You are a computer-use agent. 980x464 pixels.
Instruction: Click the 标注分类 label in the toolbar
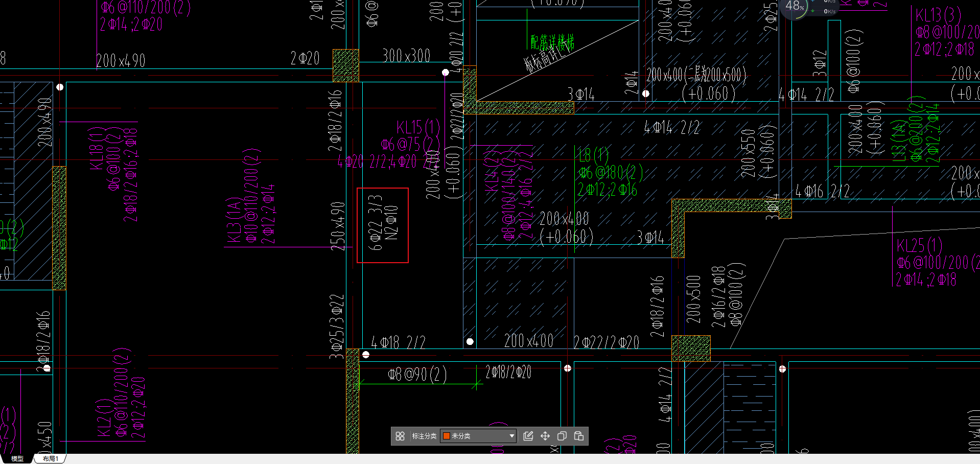click(424, 436)
